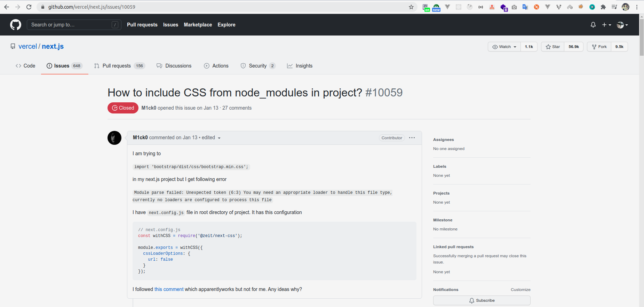Go back to the previous page

point(7,7)
